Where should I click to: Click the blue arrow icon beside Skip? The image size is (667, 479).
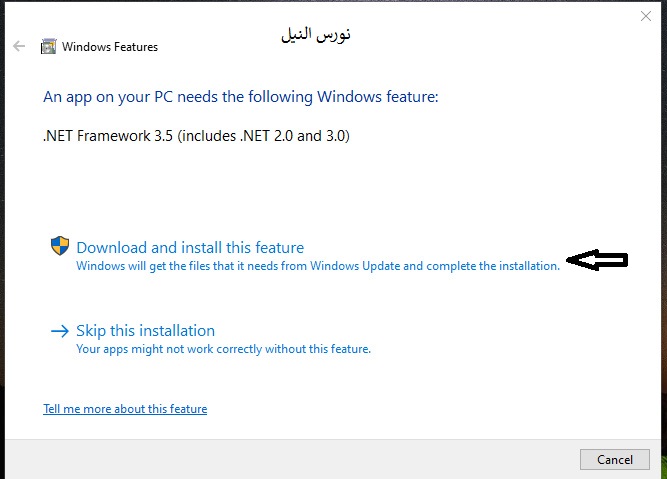(x=60, y=331)
